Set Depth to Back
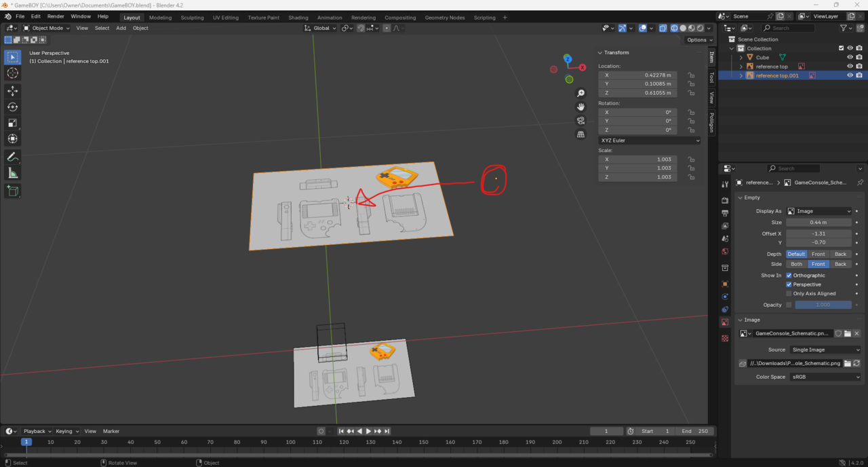This screenshot has height=467, width=868. pyautogui.click(x=840, y=254)
